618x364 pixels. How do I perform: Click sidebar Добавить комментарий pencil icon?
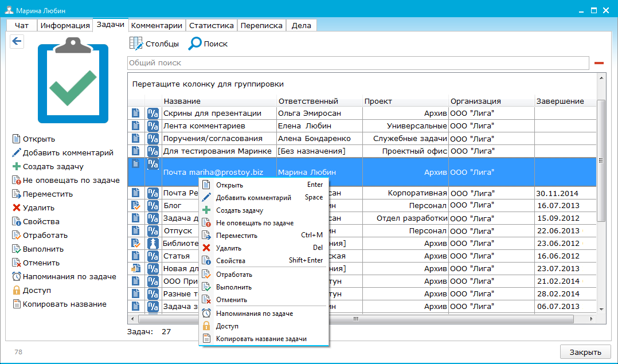point(16,152)
